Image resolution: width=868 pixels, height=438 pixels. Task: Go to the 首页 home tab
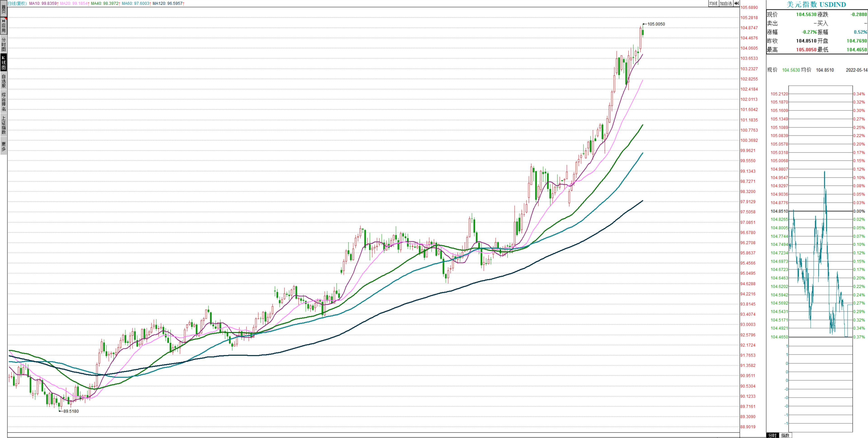pos(3,9)
